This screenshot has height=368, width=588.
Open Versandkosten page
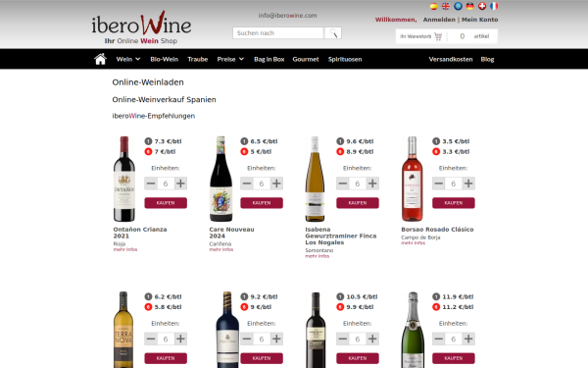(x=451, y=59)
